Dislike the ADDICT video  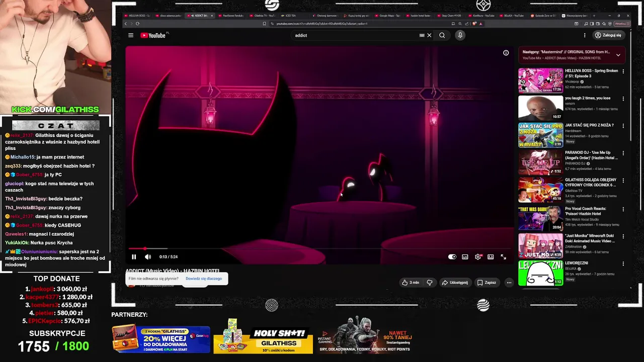(430, 283)
